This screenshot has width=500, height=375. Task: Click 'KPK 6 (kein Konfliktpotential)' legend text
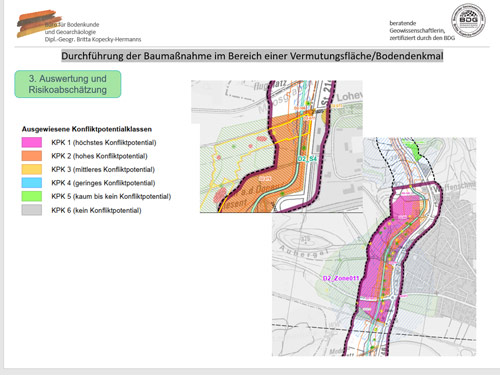tap(96, 210)
